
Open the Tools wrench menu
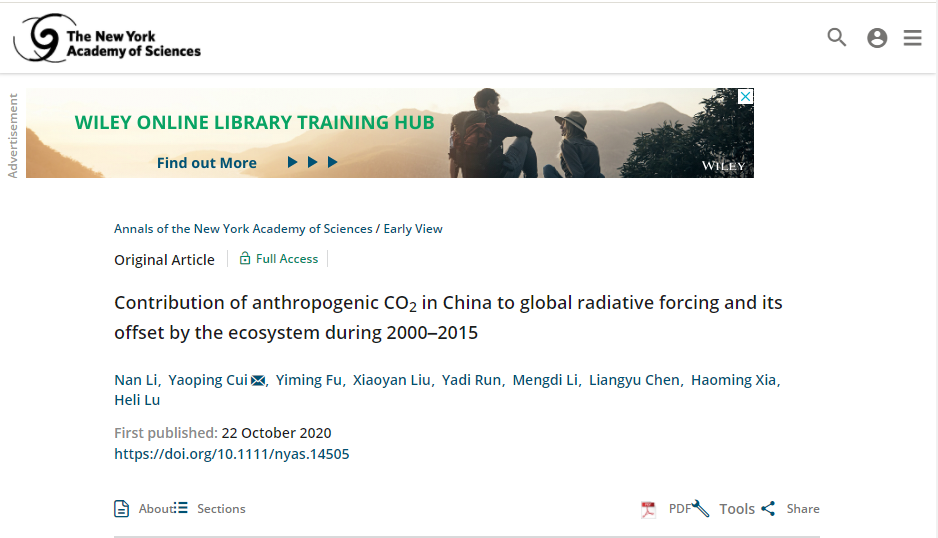(x=701, y=509)
